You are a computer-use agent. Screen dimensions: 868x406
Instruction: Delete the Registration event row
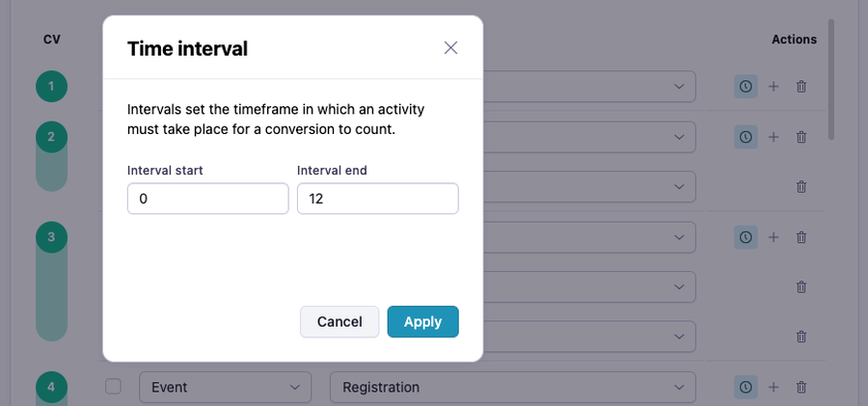click(x=800, y=387)
